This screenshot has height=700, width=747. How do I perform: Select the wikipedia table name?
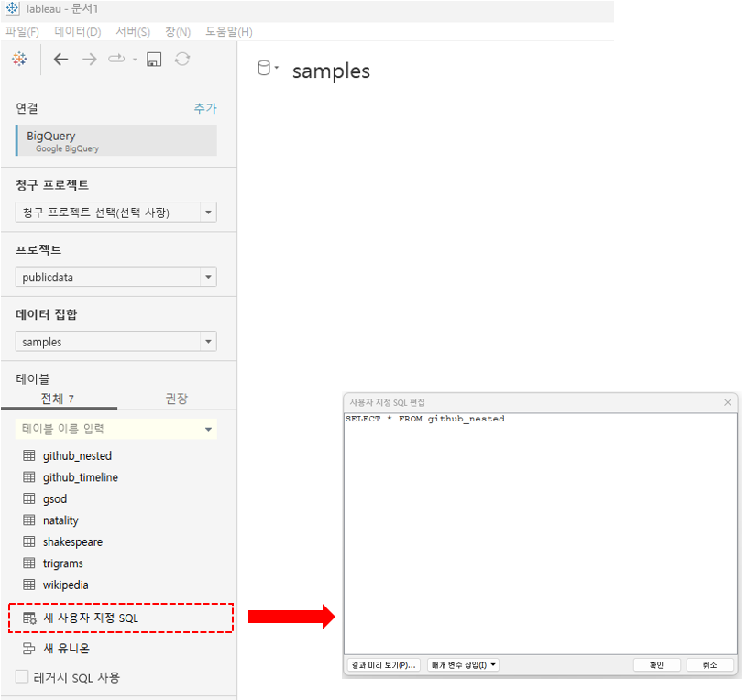click(x=66, y=585)
